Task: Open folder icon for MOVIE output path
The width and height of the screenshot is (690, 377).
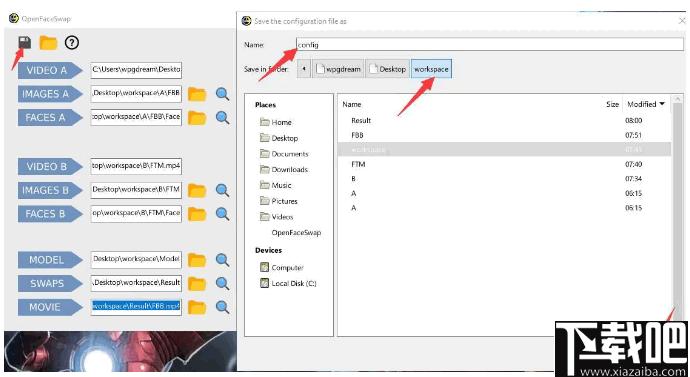Action: (197, 307)
